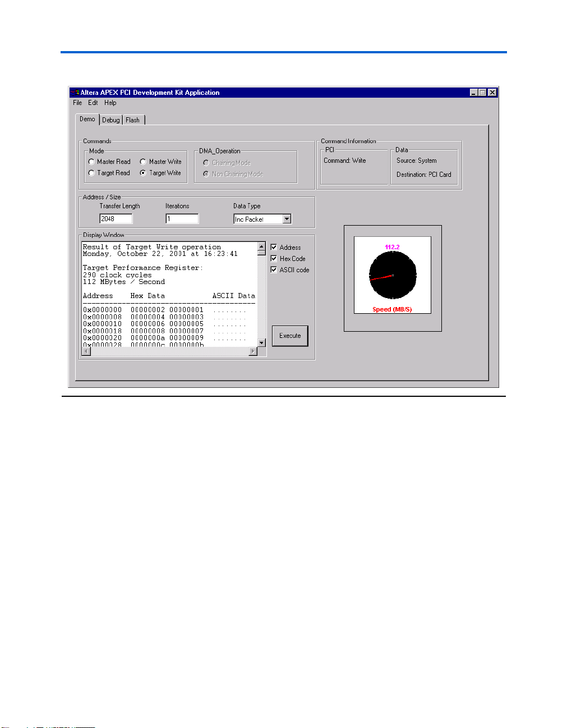Maximize the Altera APEX window
This screenshot has height=728, width=567.
coord(482,93)
